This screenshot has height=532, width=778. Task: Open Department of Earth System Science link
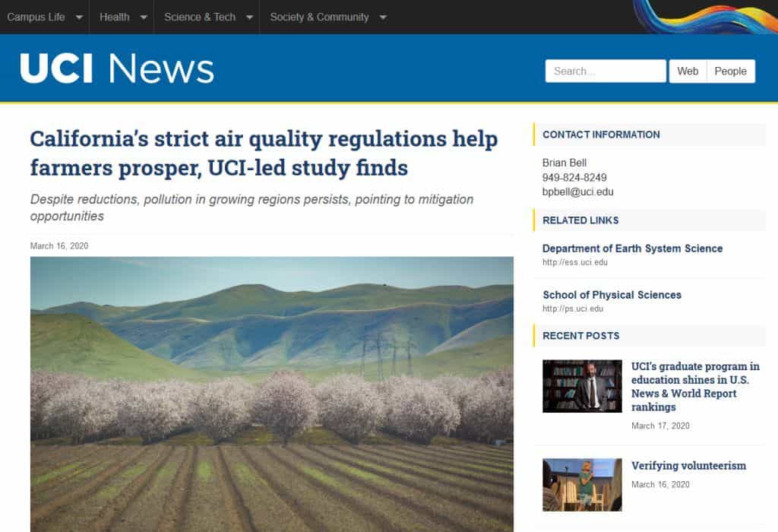(632, 249)
